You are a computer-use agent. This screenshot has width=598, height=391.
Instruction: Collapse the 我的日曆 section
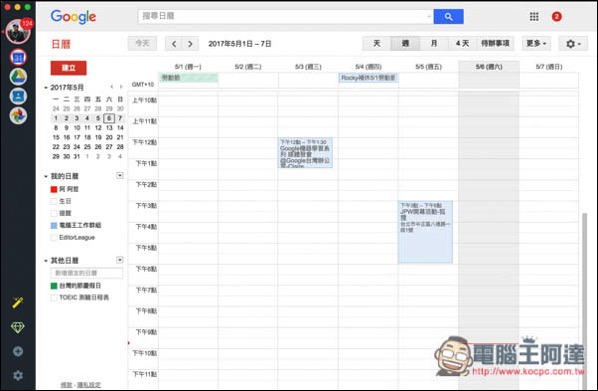(46, 176)
